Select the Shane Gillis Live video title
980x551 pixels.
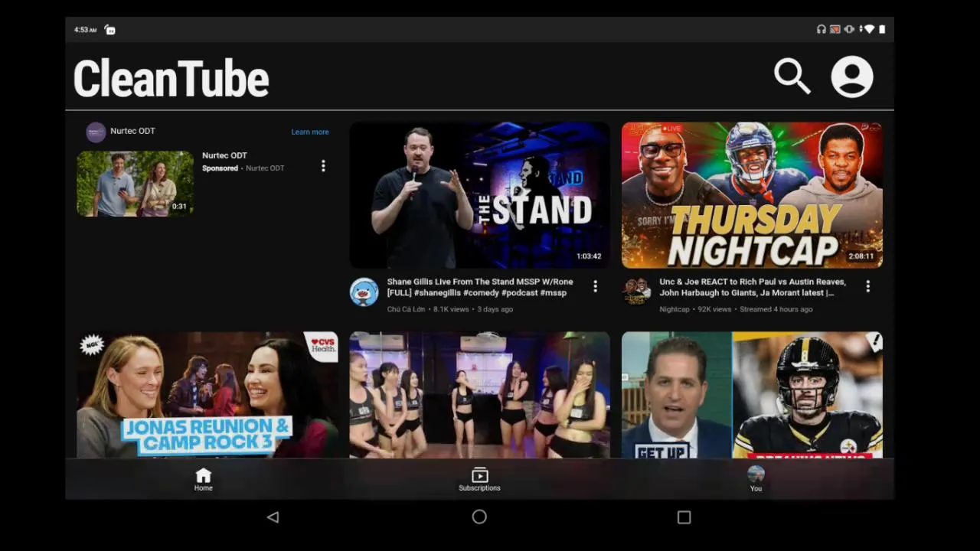pyautogui.click(x=480, y=287)
